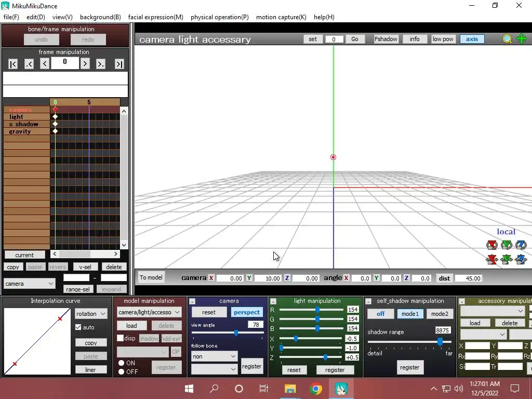Click the model load button
Viewport: 532px width, 399px height.
pyautogui.click(x=131, y=326)
